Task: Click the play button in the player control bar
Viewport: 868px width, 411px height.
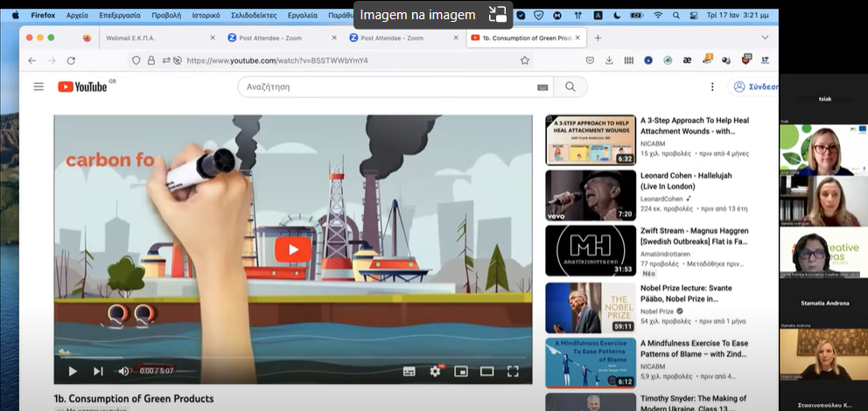Action: [73, 372]
